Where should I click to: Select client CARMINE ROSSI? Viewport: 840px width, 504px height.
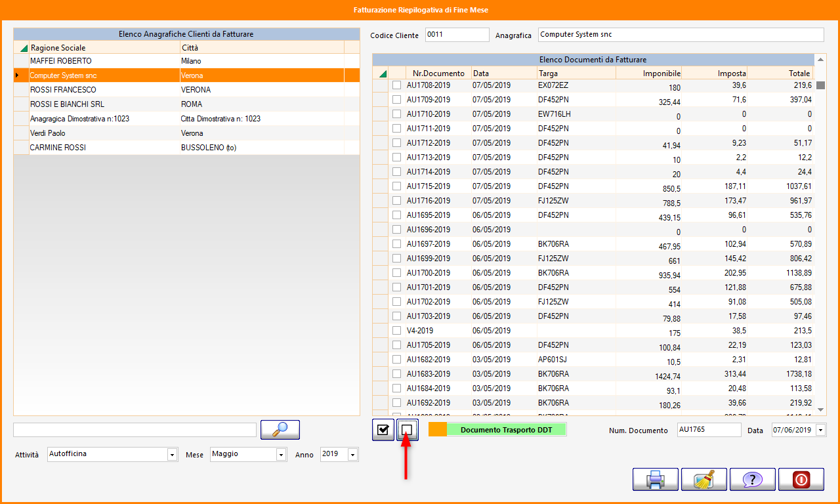tap(186, 148)
